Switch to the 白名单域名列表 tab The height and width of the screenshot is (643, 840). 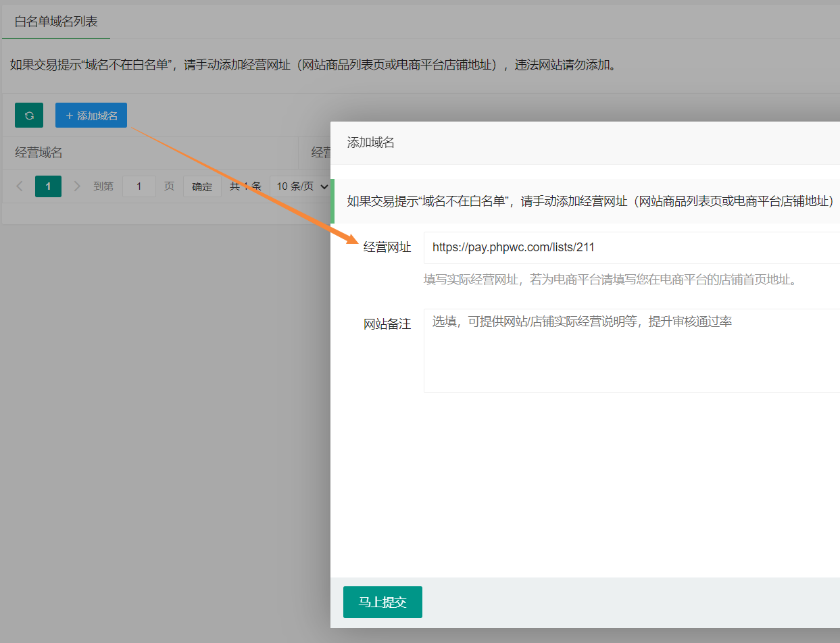[56, 22]
